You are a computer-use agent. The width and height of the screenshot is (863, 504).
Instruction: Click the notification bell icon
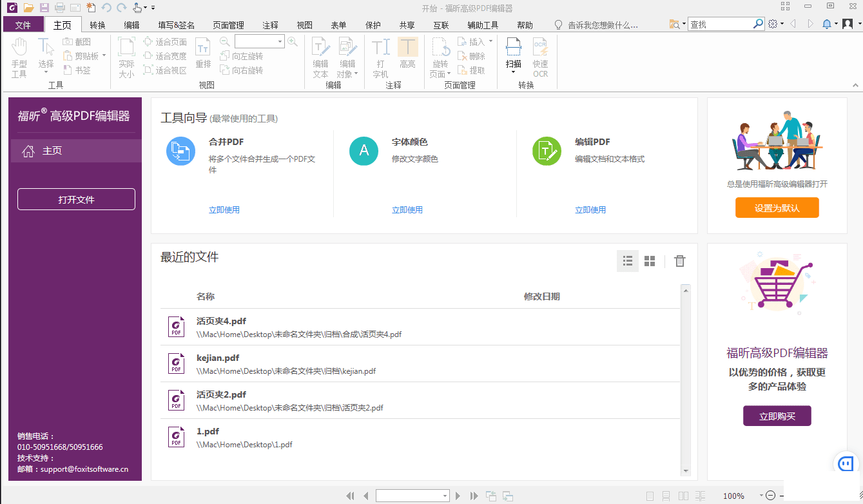click(x=828, y=24)
